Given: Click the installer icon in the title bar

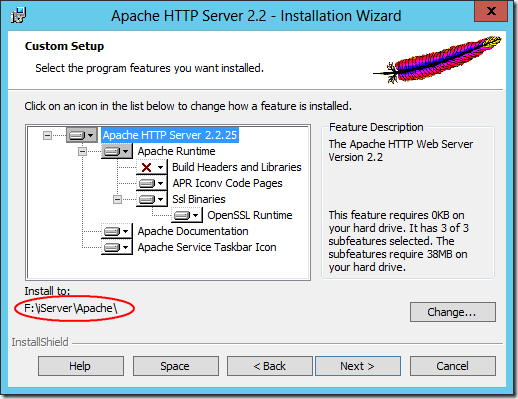Looking at the screenshot, I should 18,15.
